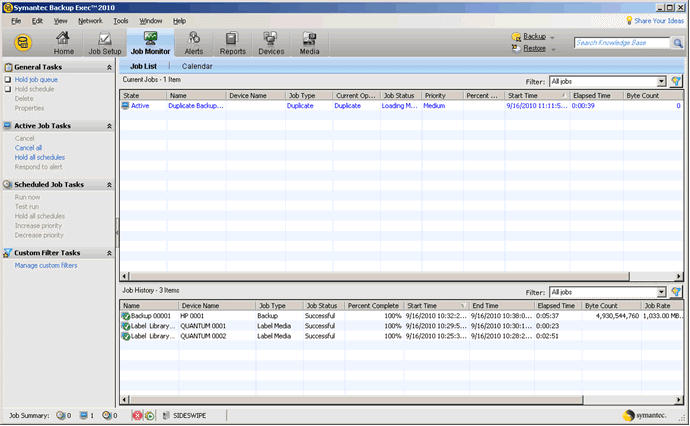
Task: Collapse the Active Job Tasks section
Action: click(109, 126)
